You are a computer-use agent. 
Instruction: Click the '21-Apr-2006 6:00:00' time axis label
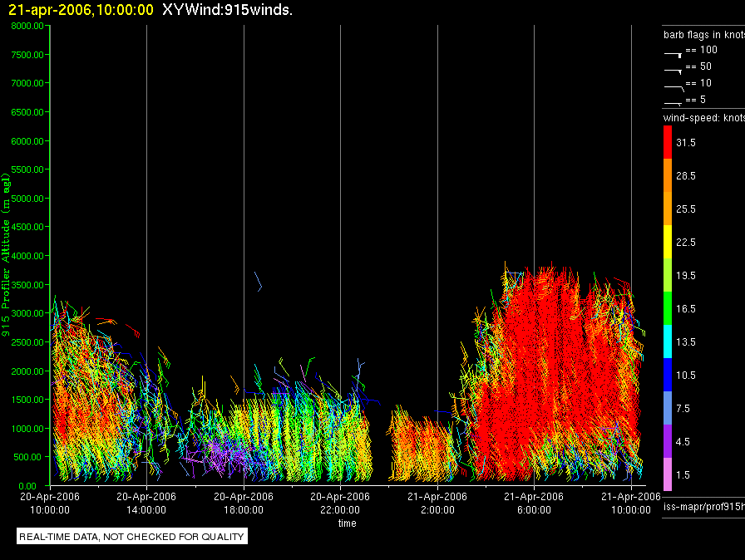[x=534, y=503]
